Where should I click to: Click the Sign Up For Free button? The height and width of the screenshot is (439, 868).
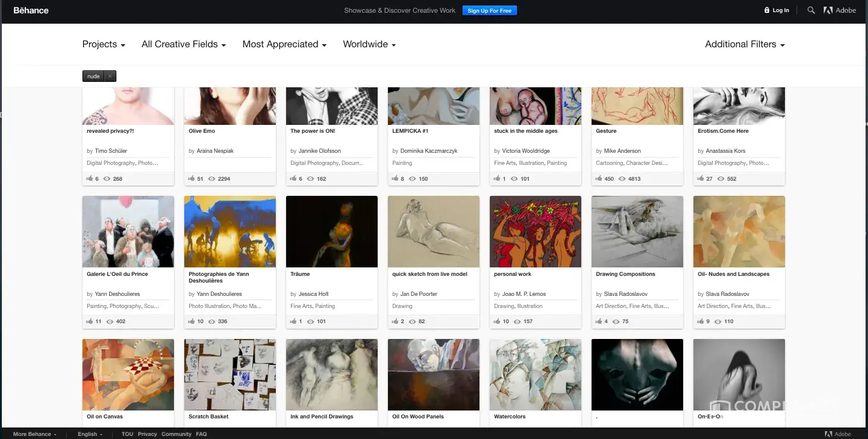[x=489, y=10]
